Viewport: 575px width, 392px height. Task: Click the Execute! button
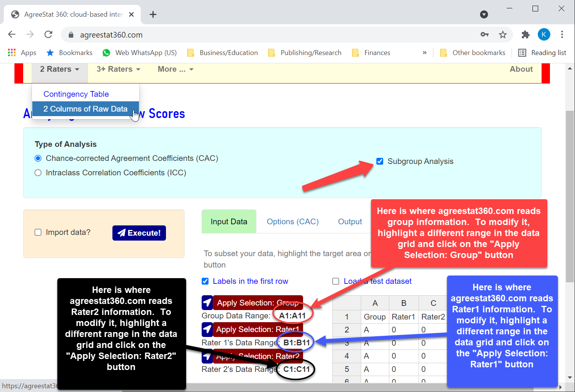(x=139, y=233)
